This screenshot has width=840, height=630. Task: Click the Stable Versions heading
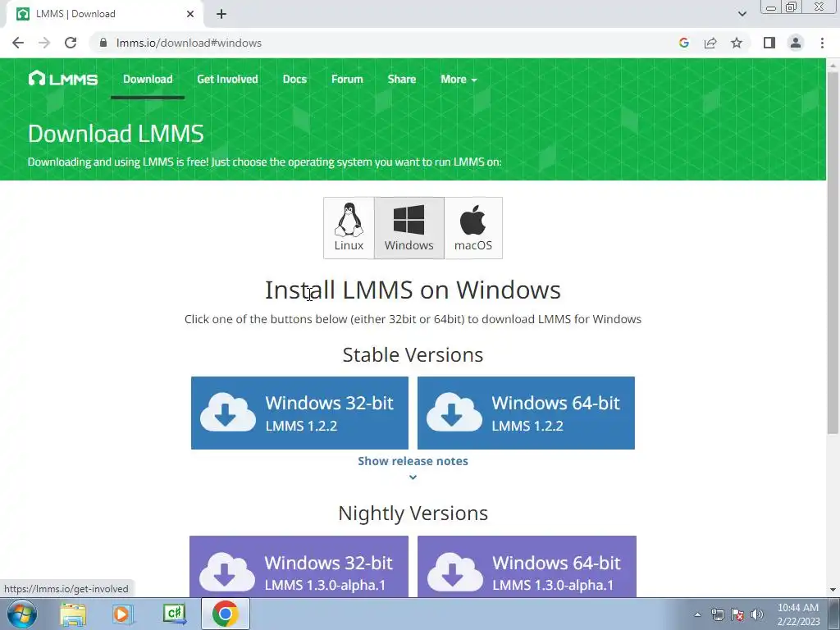point(413,354)
